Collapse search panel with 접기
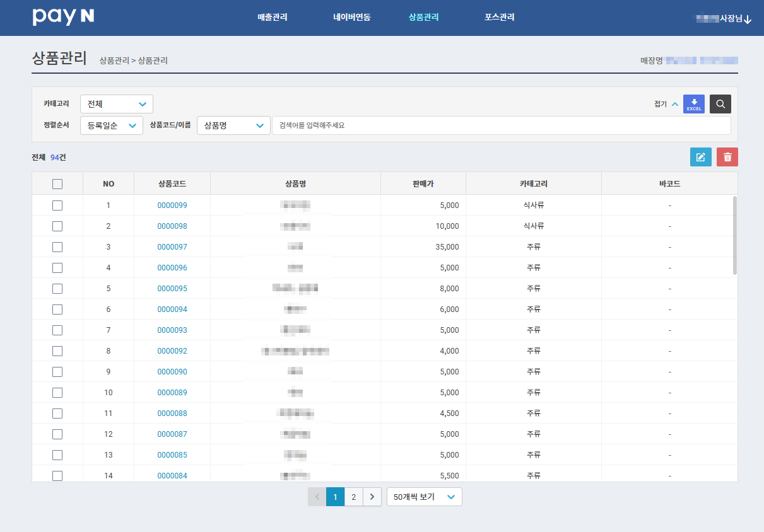The height and width of the screenshot is (532, 764). 666,104
